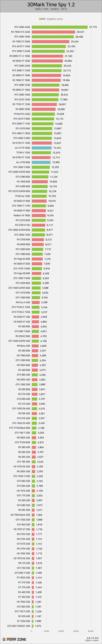
Task: Click the Arc A750 8GB blue bar
Action: pyautogui.click(x=41, y=162)
